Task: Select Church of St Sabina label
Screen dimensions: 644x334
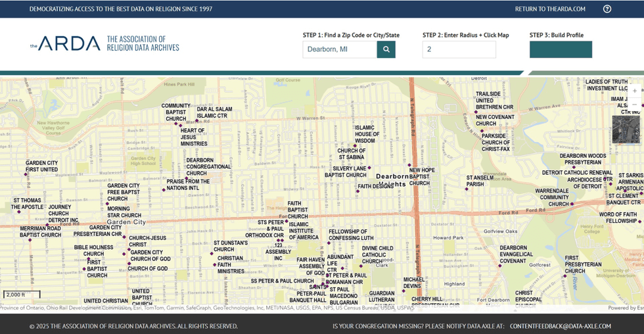Action: tap(351, 154)
